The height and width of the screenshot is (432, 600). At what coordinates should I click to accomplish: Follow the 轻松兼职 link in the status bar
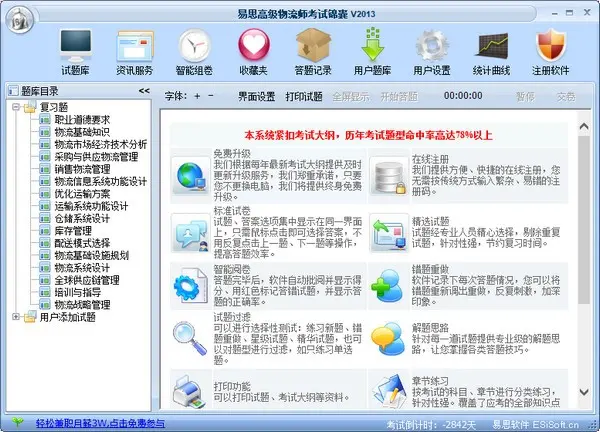pyautogui.click(x=101, y=423)
